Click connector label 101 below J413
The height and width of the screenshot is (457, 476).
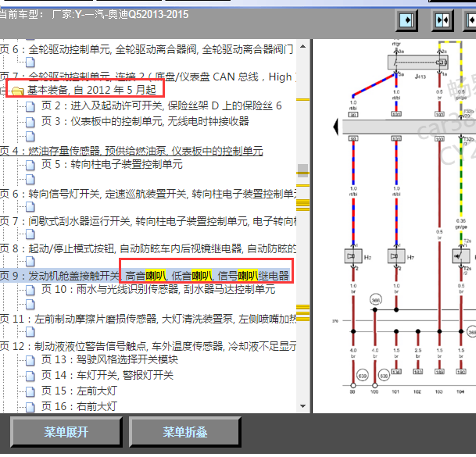pos(396,114)
